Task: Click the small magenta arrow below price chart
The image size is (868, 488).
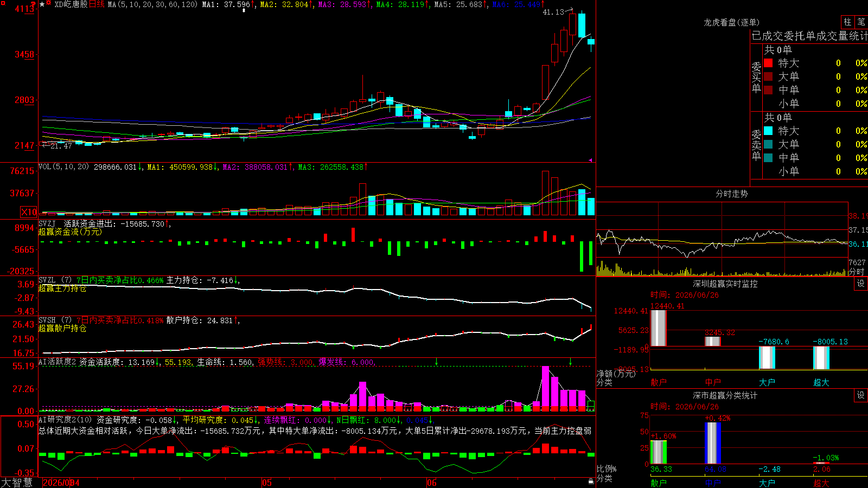Action: pyautogui.click(x=591, y=160)
